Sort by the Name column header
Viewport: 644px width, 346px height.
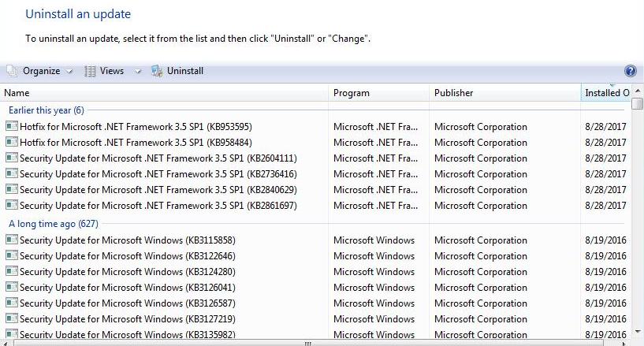click(164, 93)
